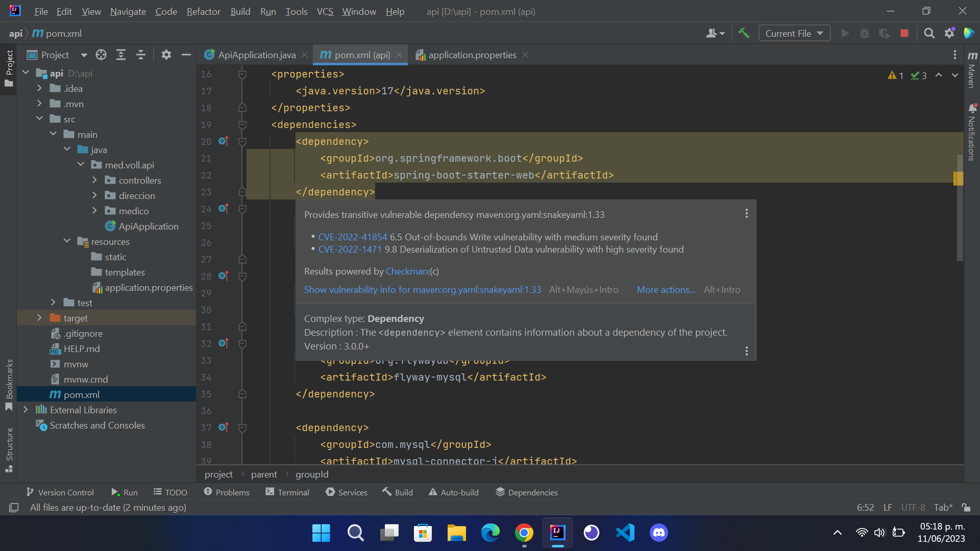Toggle read-only lock icon in status bar
Image resolution: width=980 pixels, height=551 pixels.
(966, 507)
